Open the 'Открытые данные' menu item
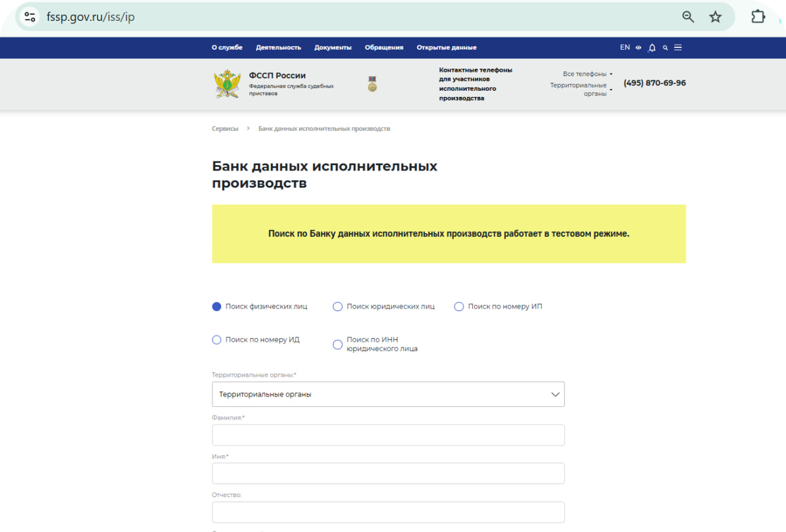The height and width of the screenshot is (532, 786). click(446, 48)
